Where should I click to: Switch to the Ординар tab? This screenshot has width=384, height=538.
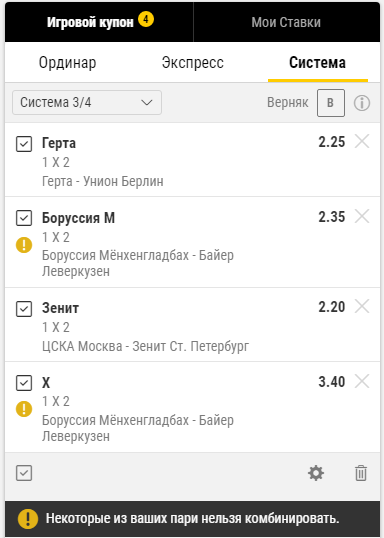pyautogui.click(x=68, y=62)
